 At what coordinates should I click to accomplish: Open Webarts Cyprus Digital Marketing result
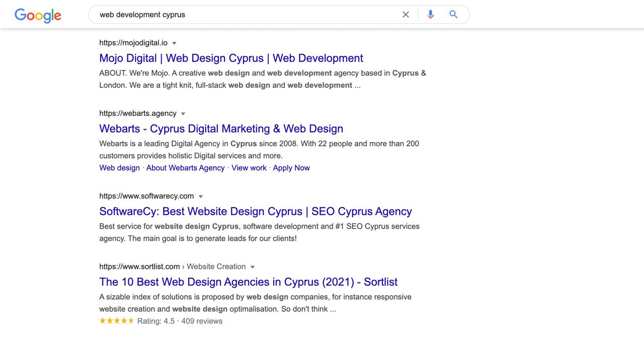pos(221,128)
